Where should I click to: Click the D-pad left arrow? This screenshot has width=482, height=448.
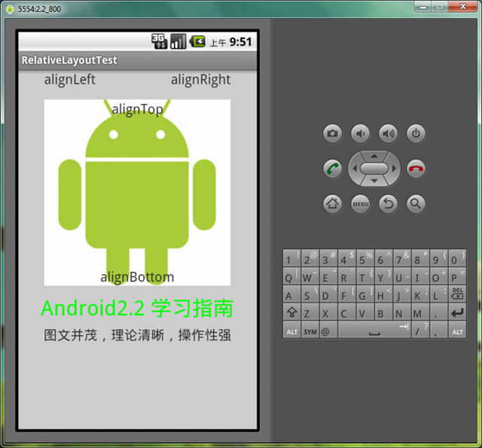[x=355, y=169]
